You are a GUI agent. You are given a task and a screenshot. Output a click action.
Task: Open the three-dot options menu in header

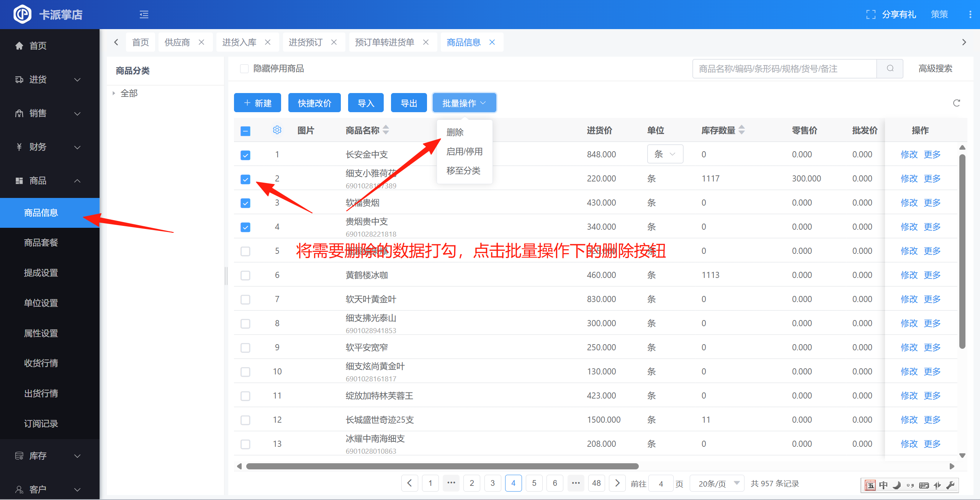(x=970, y=15)
